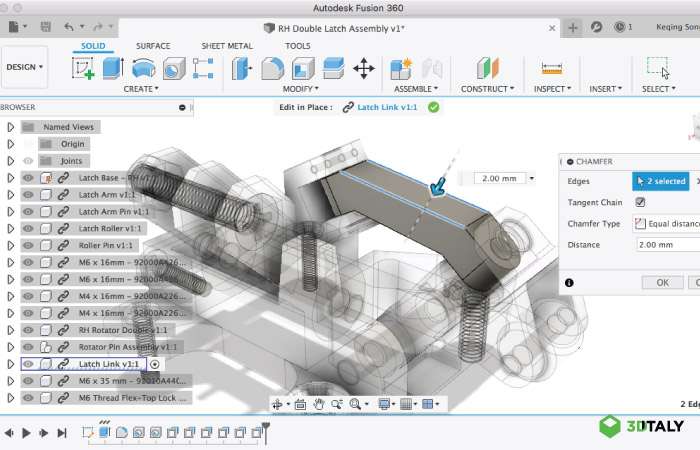Activate the Latch Link v1:1 radio button

tap(154, 364)
